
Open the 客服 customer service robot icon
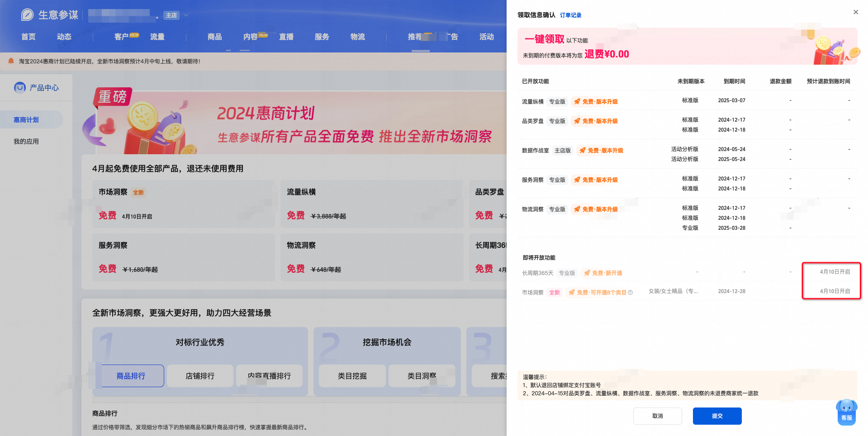coord(847,412)
